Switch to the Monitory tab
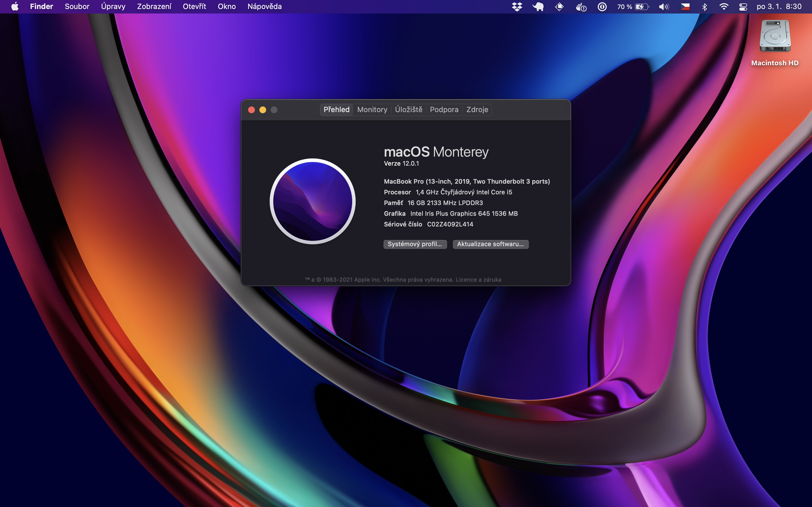The image size is (812, 507). point(372,110)
